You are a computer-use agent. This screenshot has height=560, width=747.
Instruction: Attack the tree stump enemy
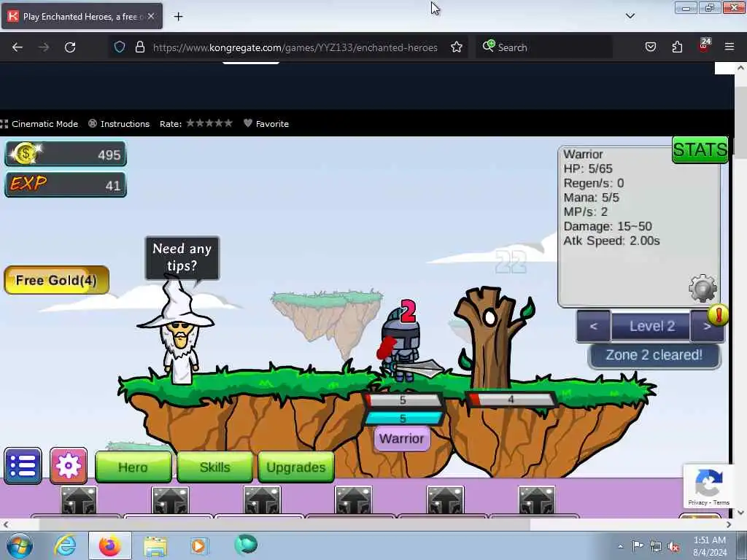[493, 337]
